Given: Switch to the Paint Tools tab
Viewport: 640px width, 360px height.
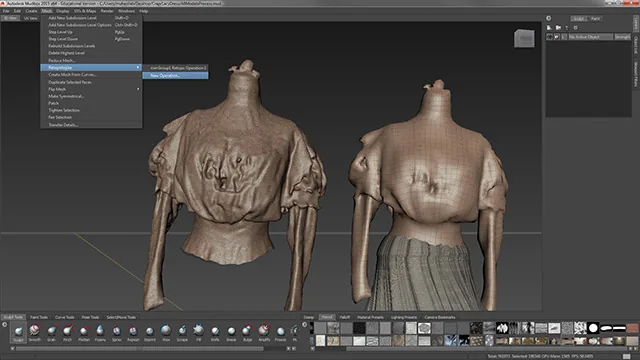Looking at the screenshot, I should click(x=39, y=317).
